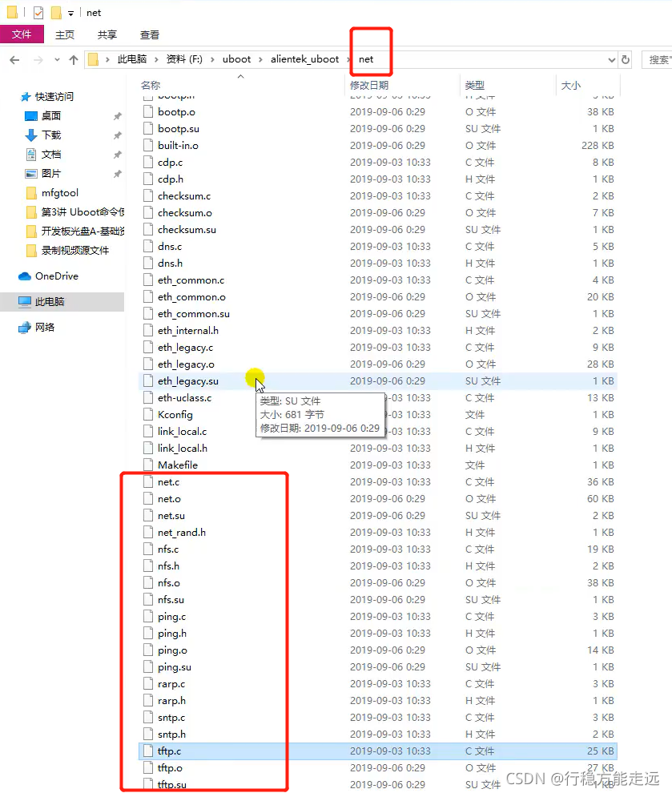Click the search box field

coord(657,60)
